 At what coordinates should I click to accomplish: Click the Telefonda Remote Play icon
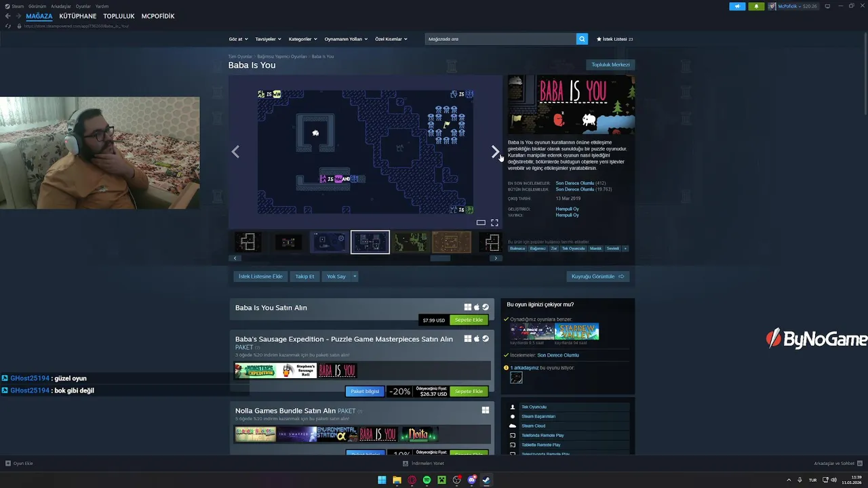coord(513,435)
